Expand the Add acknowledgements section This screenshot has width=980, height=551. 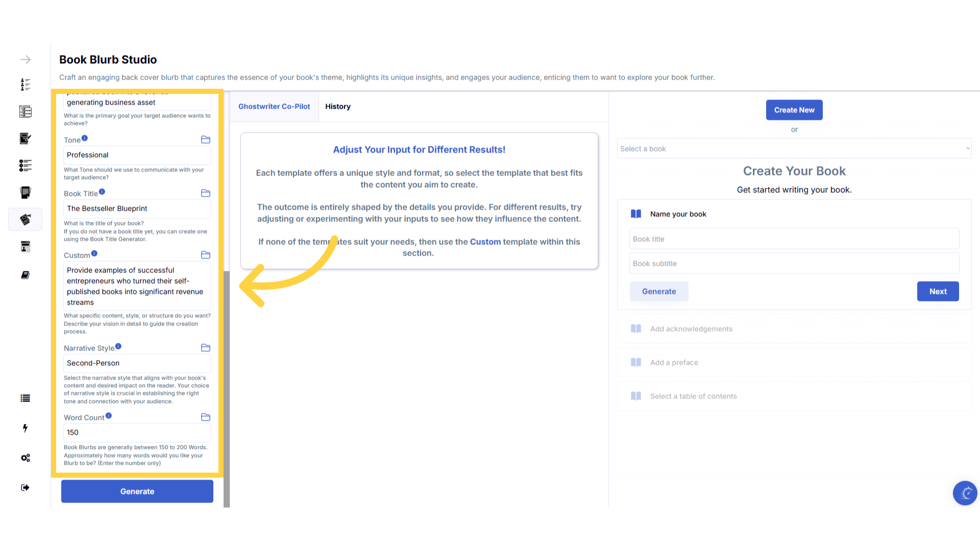[x=691, y=329]
